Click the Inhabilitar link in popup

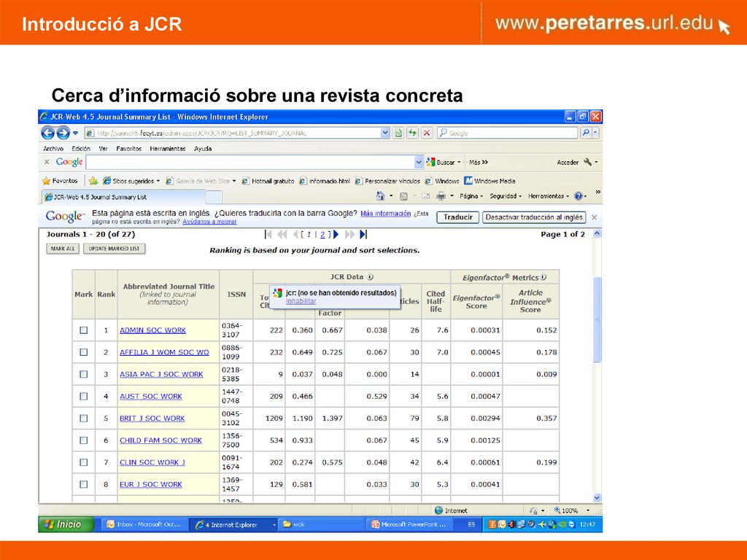[x=301, y=301]
